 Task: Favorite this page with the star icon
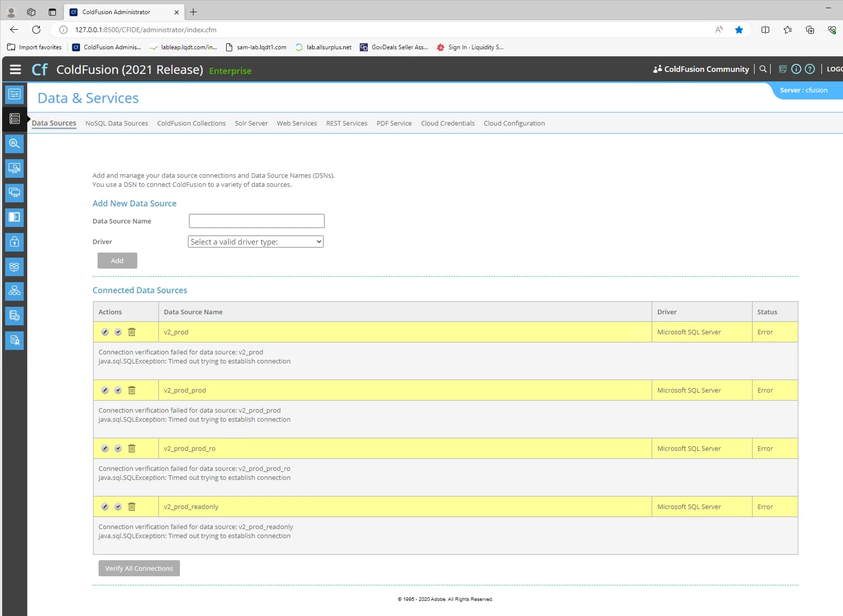click(739, 30)
